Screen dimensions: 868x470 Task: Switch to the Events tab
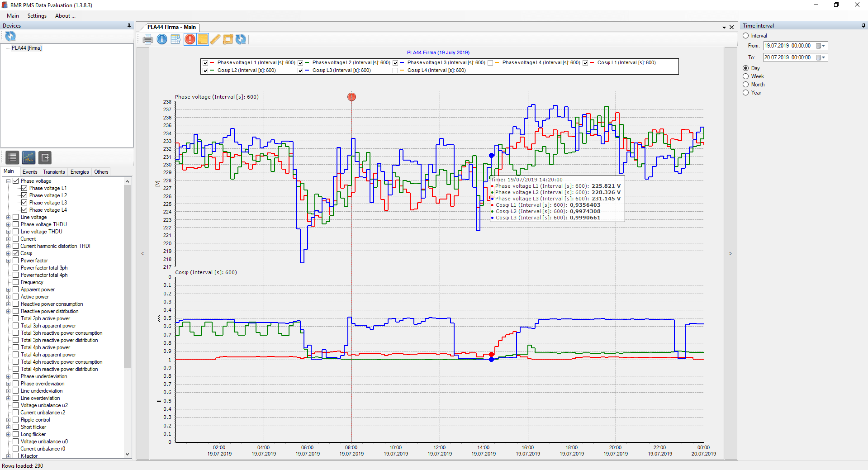coord(30,172)
